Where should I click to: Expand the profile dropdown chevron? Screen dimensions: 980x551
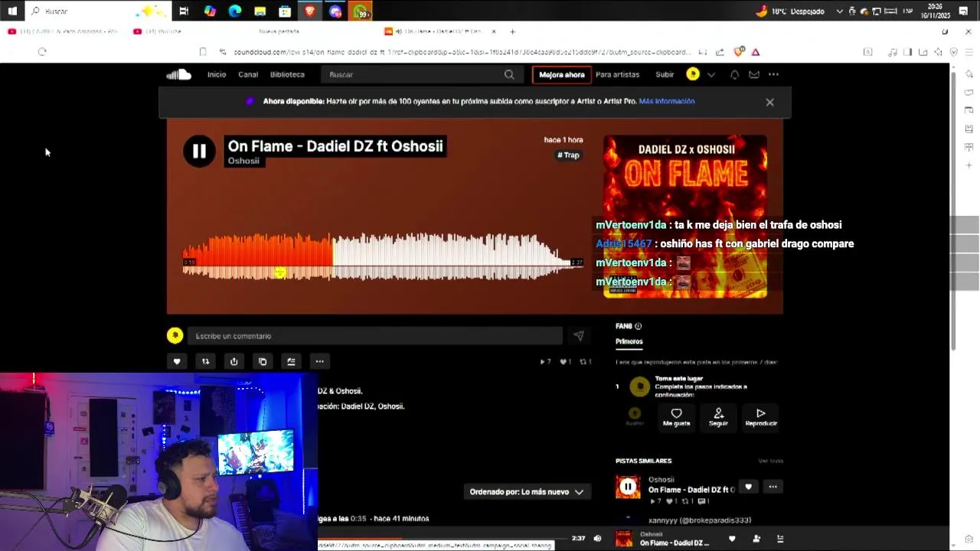711,75
